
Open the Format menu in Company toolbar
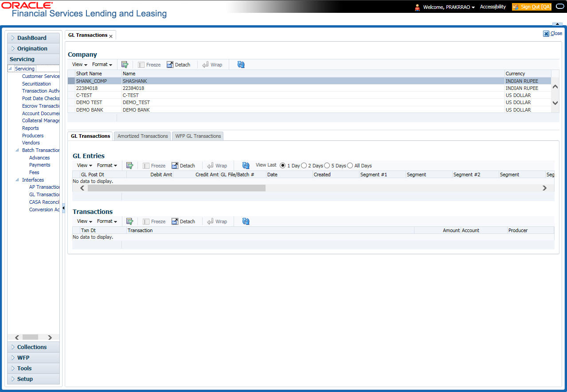coord(102,65)
